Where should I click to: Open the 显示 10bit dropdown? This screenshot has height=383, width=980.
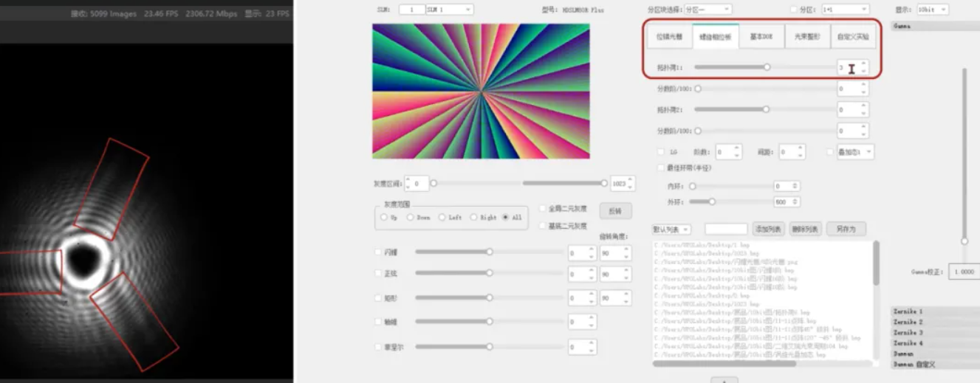pyautogui.click(x=932, y=10)
